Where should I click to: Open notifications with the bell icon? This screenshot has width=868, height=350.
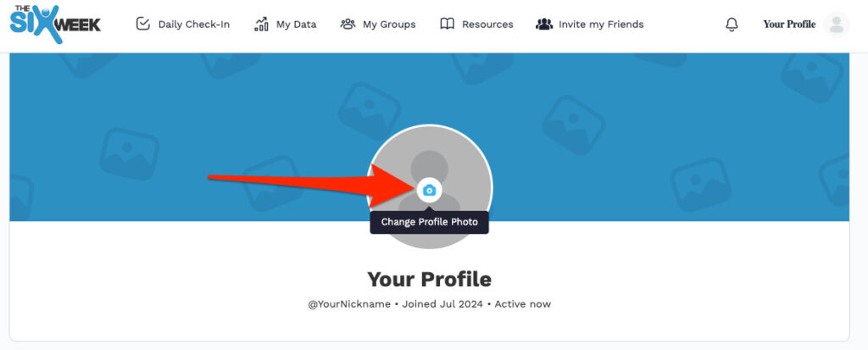click(732, 25)
